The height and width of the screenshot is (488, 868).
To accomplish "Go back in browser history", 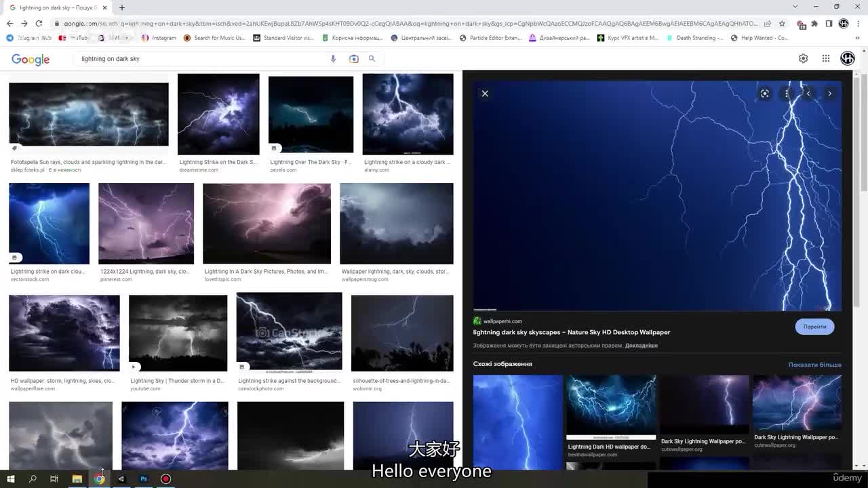I will point(9,23).
